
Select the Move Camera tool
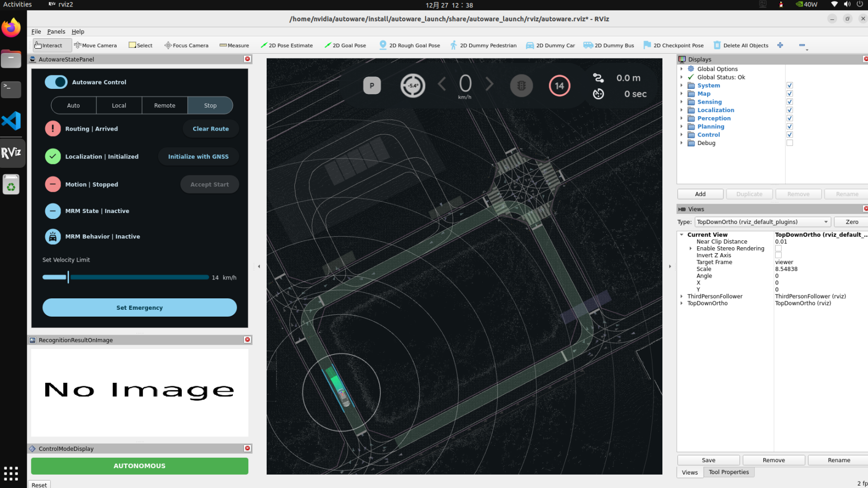tap(95, 45)
